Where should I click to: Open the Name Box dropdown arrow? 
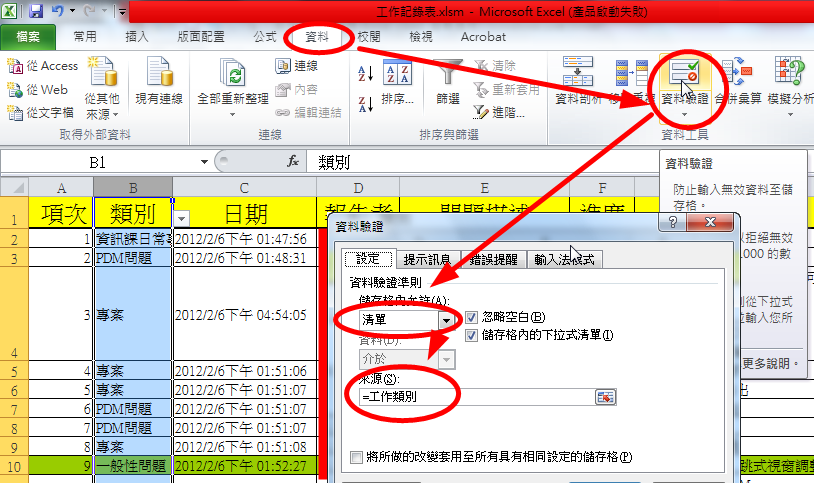click(204, 162)
